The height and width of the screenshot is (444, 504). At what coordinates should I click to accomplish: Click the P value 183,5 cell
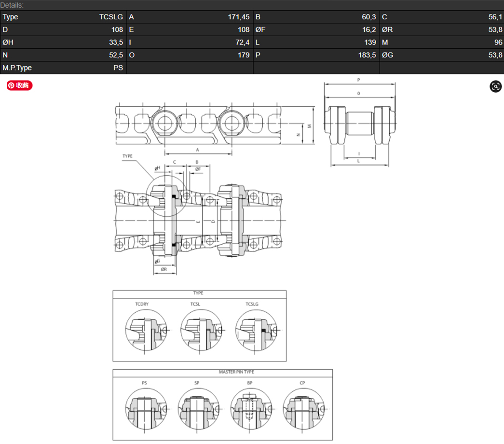316,55
